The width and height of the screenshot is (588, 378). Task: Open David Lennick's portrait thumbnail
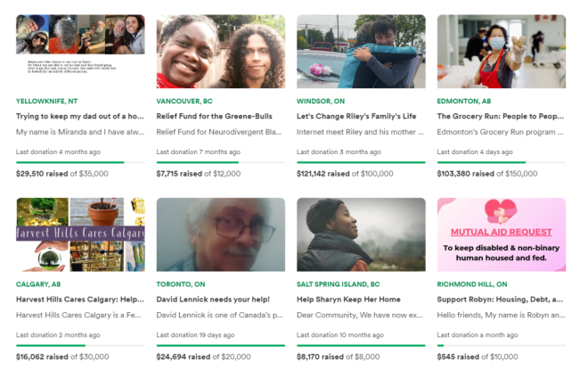click(220, 234)
